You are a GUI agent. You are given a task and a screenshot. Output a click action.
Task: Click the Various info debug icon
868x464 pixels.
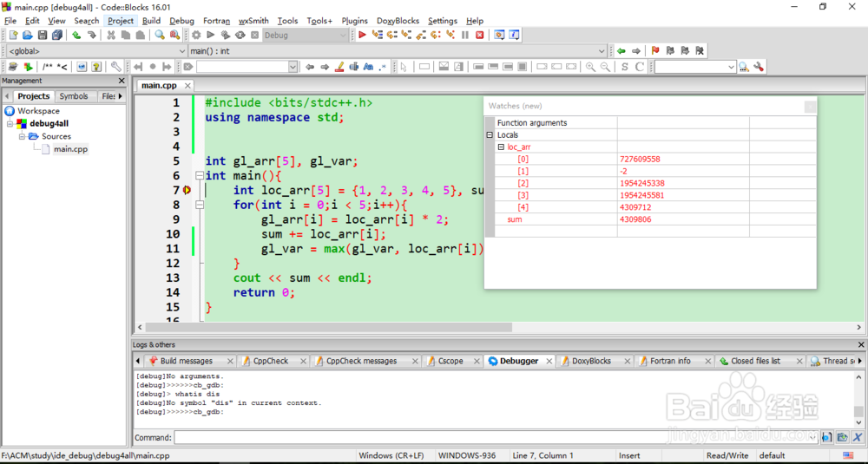coord(514,35)
